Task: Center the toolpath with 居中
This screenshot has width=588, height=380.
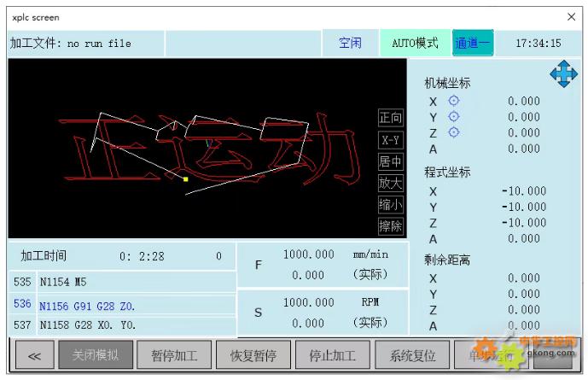Action: [x=391, y=161]
